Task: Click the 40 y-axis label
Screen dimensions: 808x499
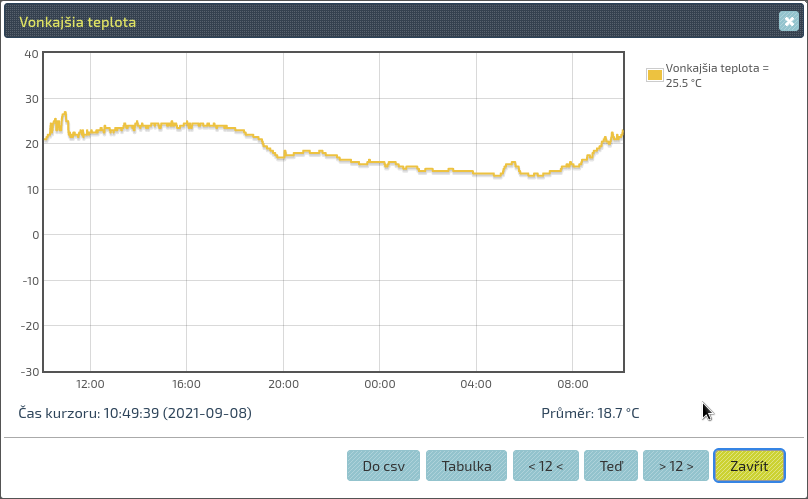Action: pyautogui.click(x=31, y=54)
